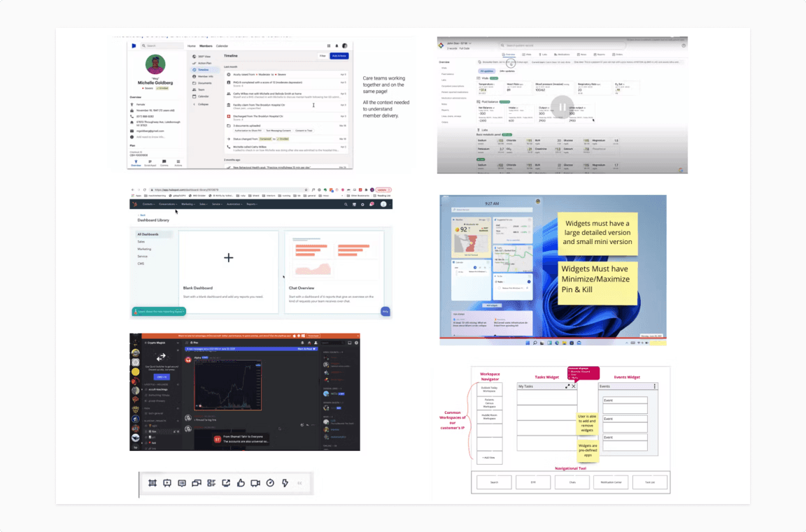Image resolution: width=806 pixels, height=532 pixels.
Task: Open the Sales dropdown in HubSpot nav
Action: pyautogui.click(x=204, y=204)
